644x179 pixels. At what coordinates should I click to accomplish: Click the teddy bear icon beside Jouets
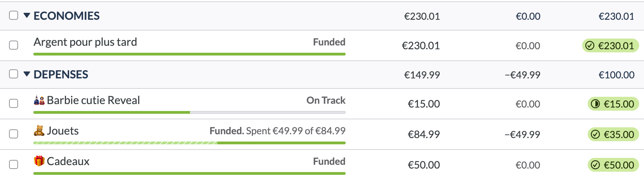click(x=39, y=131)
